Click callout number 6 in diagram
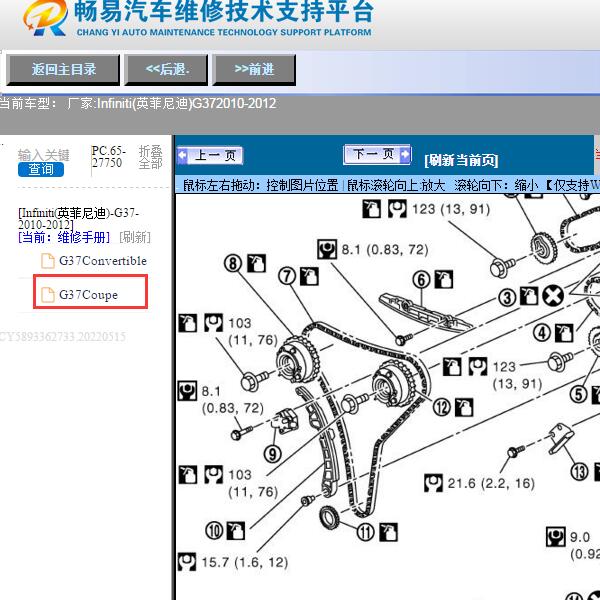The height and width of the screenshot is (600, 600). coord(421,279)
